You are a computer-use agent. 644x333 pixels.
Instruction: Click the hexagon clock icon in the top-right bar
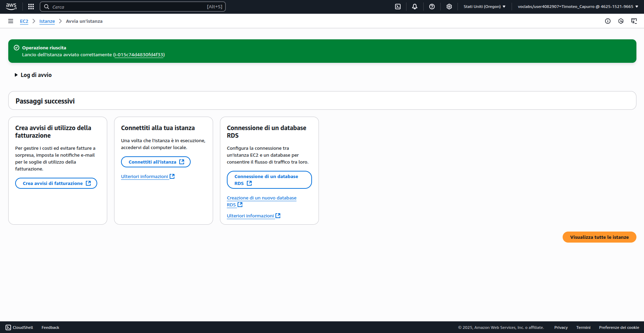pyautogui.click(x=621, y=21)
